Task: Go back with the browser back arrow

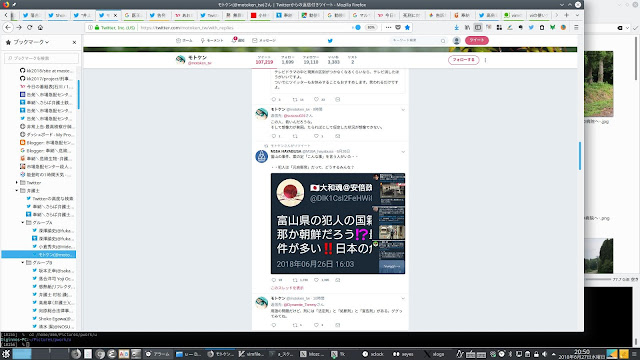Action: [8, 27]
